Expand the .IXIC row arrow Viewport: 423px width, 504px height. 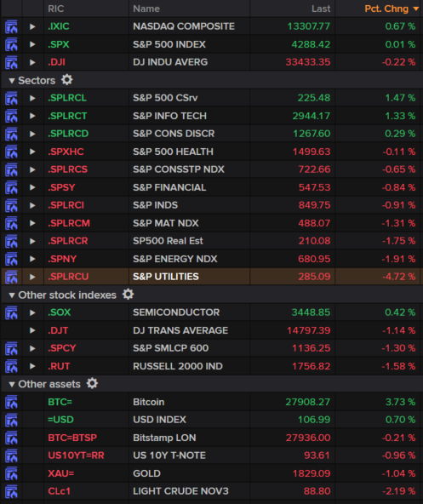coord(32,26)
